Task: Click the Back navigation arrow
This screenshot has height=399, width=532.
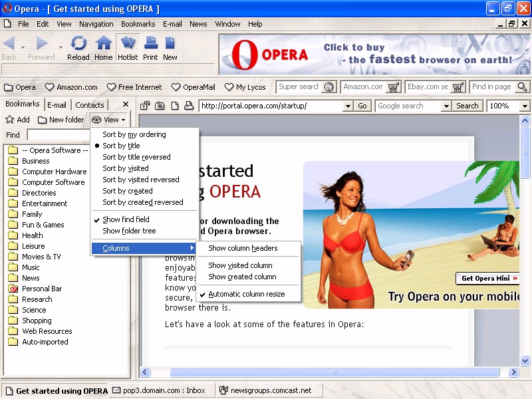Action: click(9, 43)
